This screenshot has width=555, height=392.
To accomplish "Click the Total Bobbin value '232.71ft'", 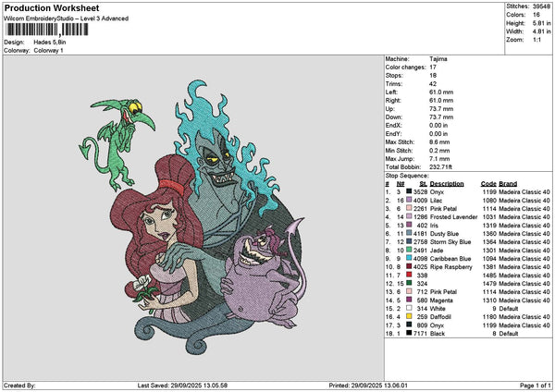I will pos(440,167).
